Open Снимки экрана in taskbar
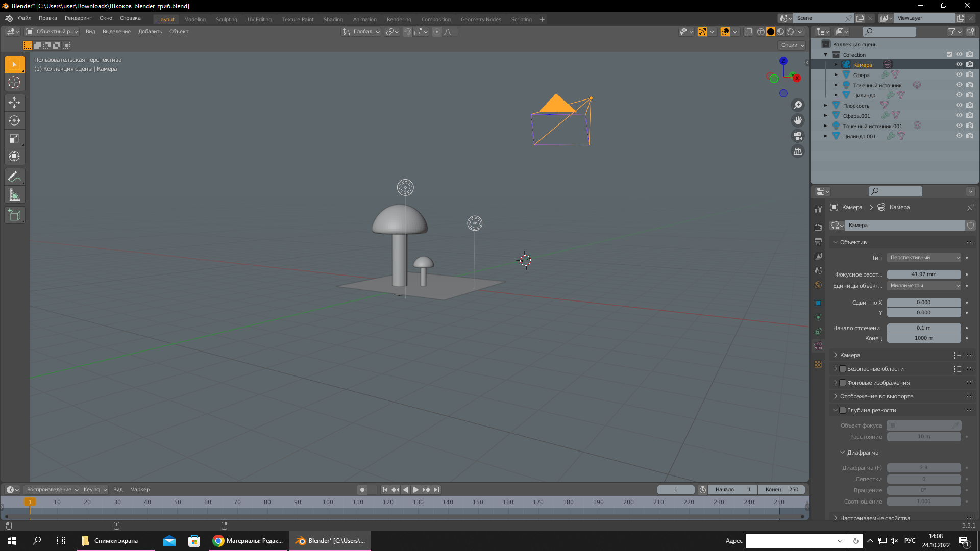Image resolution: width=980 pixels, height=551 pixels. [116, 541]
